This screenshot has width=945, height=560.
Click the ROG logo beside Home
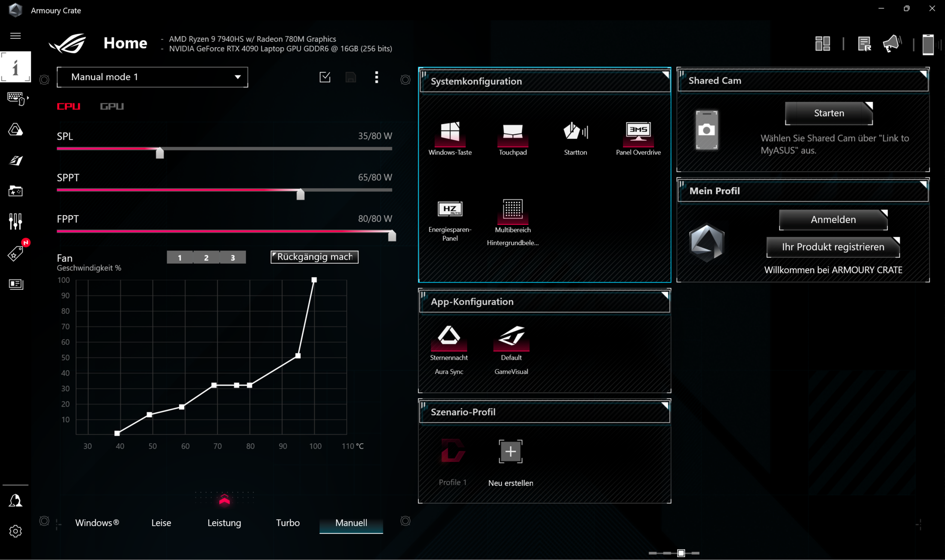(x=67, y=43)
